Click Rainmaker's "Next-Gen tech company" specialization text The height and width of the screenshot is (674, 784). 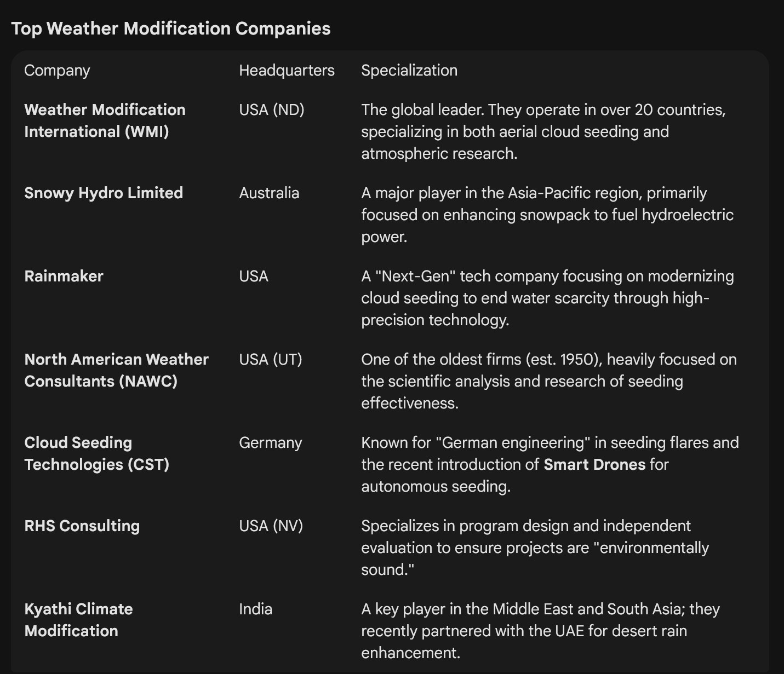[547, 298]
